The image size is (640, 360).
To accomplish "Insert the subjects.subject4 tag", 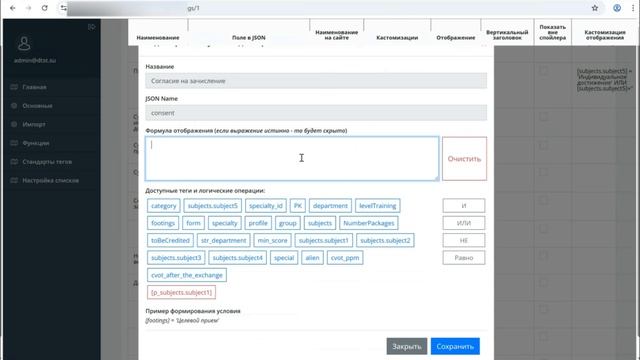I will [238, 258].
